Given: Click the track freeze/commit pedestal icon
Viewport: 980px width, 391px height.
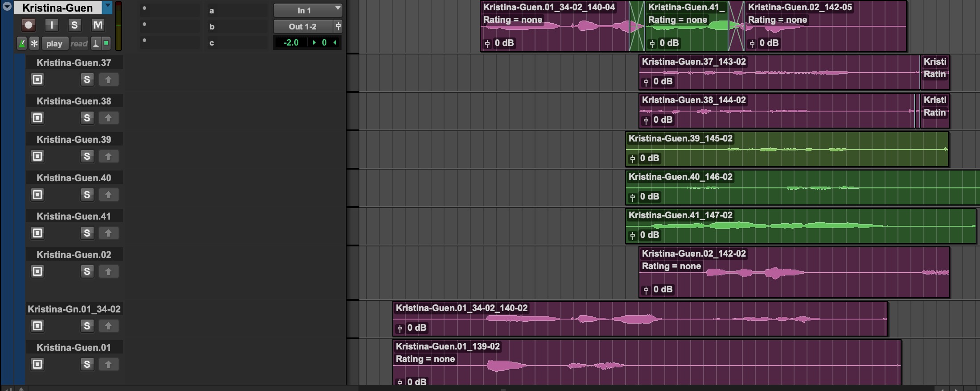Looking at the screenshot, I should 95,43.
